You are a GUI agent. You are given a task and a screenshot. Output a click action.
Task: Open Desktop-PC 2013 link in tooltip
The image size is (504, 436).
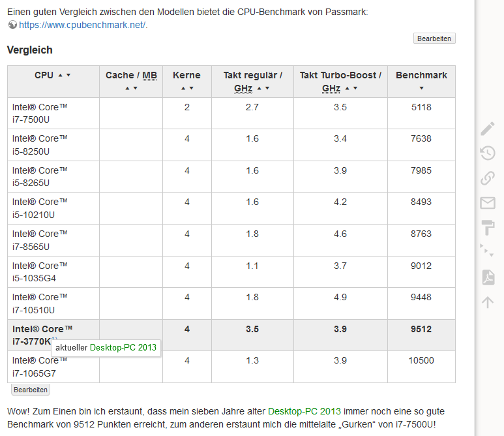tap(123, 347)
